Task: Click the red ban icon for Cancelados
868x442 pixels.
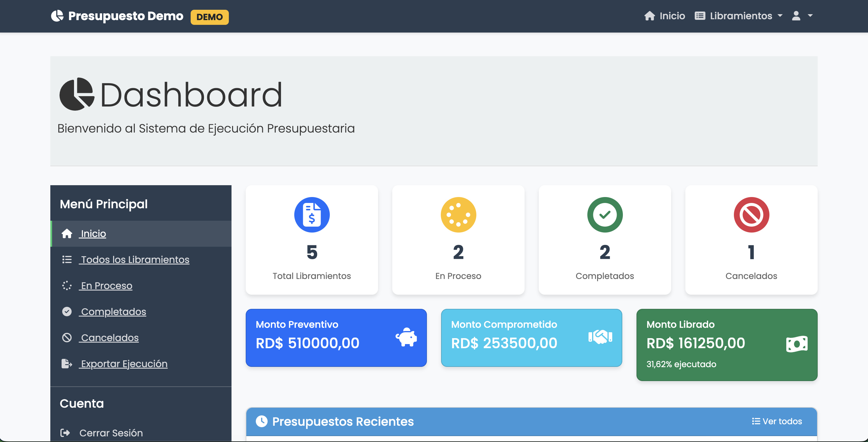Action: (751, 215)
